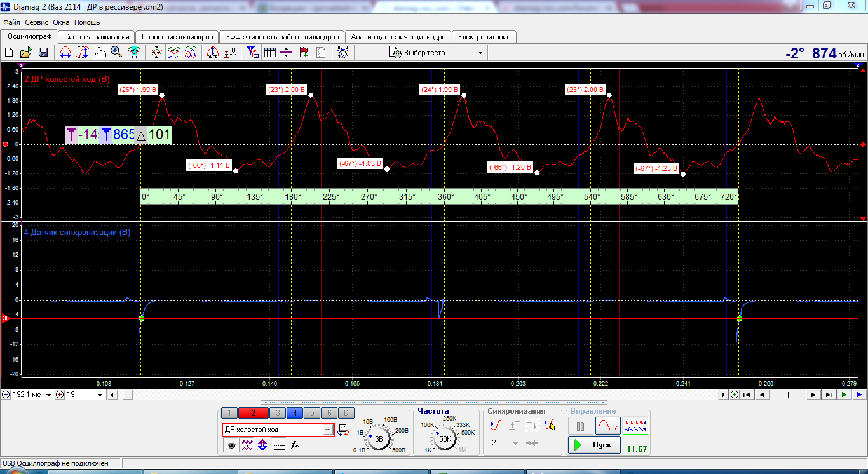Screen dimensions: 868x474
Task: Click the blue-purple vertical arrows invert icon
Action: tap(262, 445)
